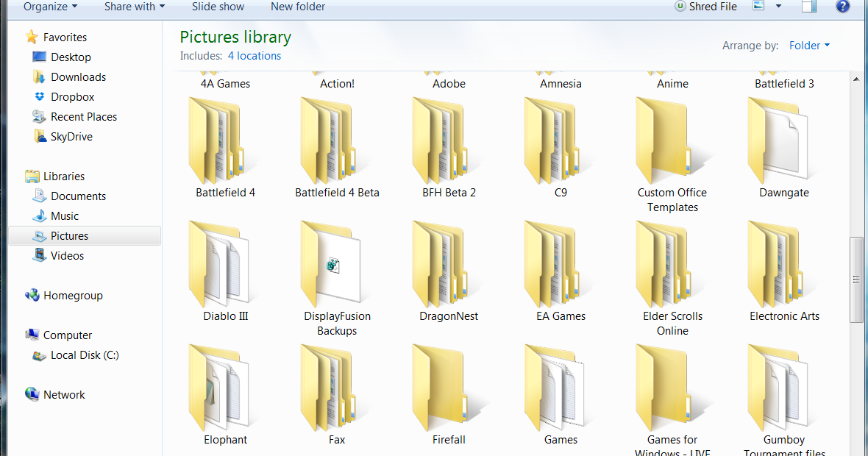
Task: Select the Pictures library in sidebar
Action: click(x=85, y=236)
